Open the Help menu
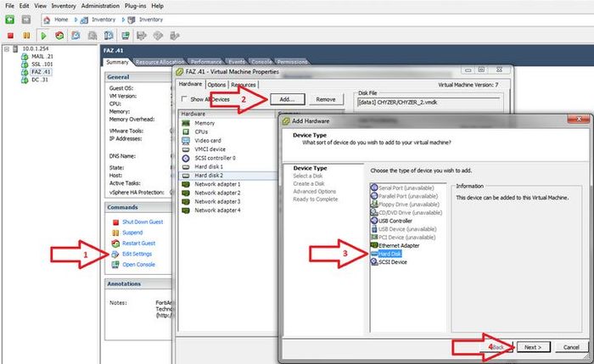 [x=157, y=6]
